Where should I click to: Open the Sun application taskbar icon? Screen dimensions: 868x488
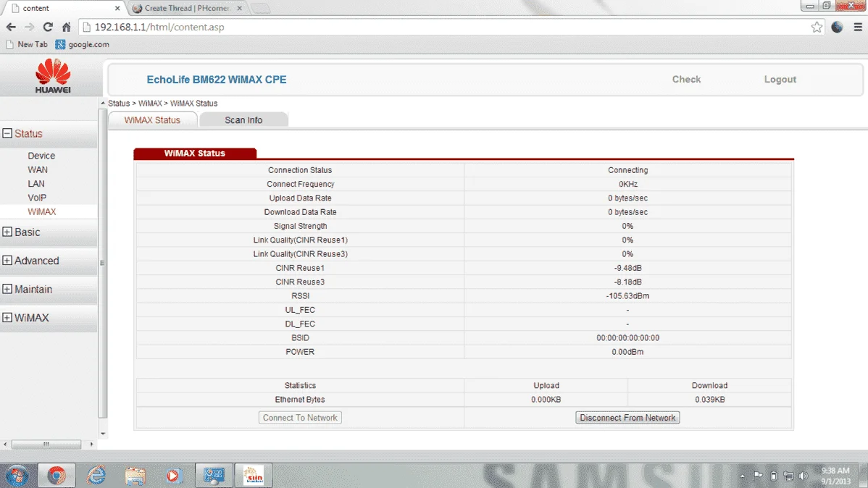pyautogui.click(x=254, y=475)
